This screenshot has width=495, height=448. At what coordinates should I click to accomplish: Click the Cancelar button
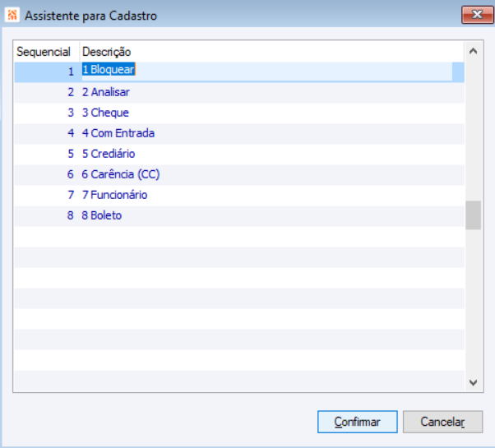point(442,422)
